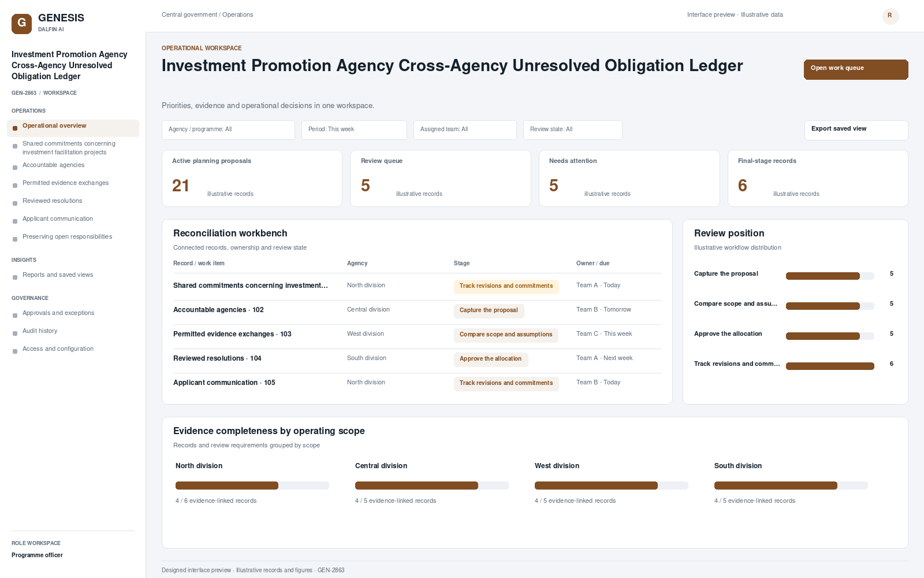Open the Agency / programme filter
The width and height of the screenshot is (924, 578).
coord(228,129)
